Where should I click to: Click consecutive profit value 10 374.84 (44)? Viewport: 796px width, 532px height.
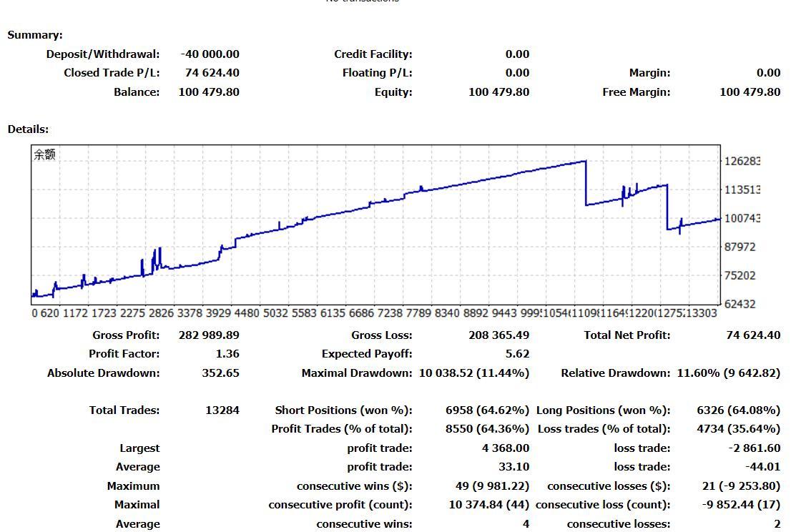click(x=489, y=506)
